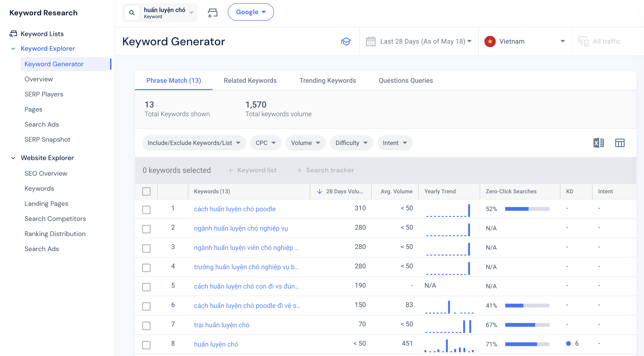Screen dimensions: 644x356
Task: Open Keyword Generator in sidebar
Action: pyautogui.click(x=65, y=64)
